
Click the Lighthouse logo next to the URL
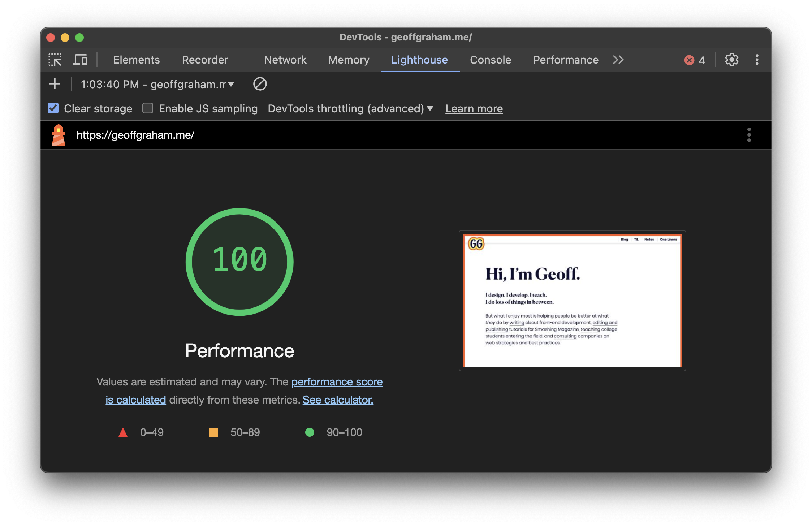tap(59, 135)
